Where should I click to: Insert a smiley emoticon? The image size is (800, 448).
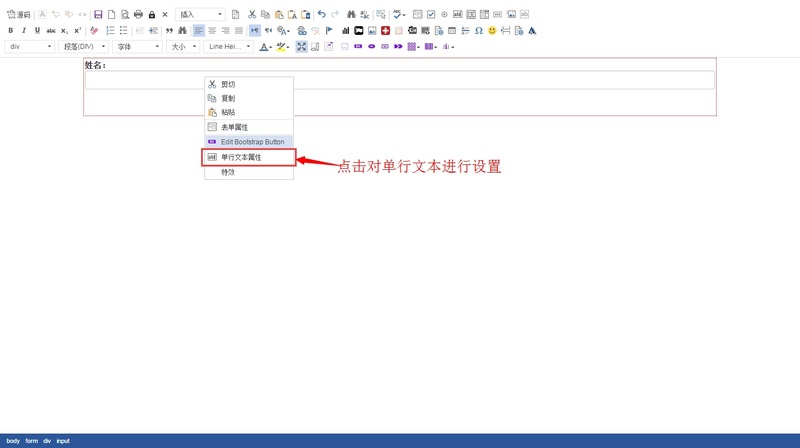[x=492, y=31]
